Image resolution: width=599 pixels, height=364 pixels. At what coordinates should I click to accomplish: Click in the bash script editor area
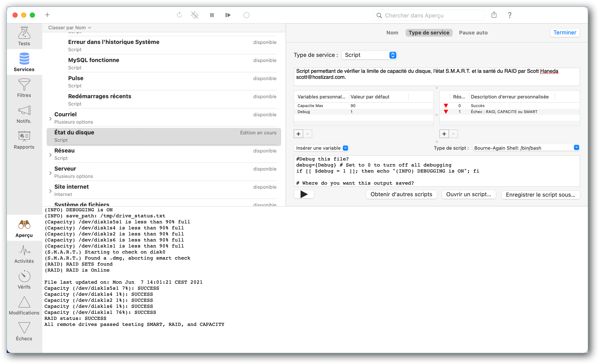437,171
